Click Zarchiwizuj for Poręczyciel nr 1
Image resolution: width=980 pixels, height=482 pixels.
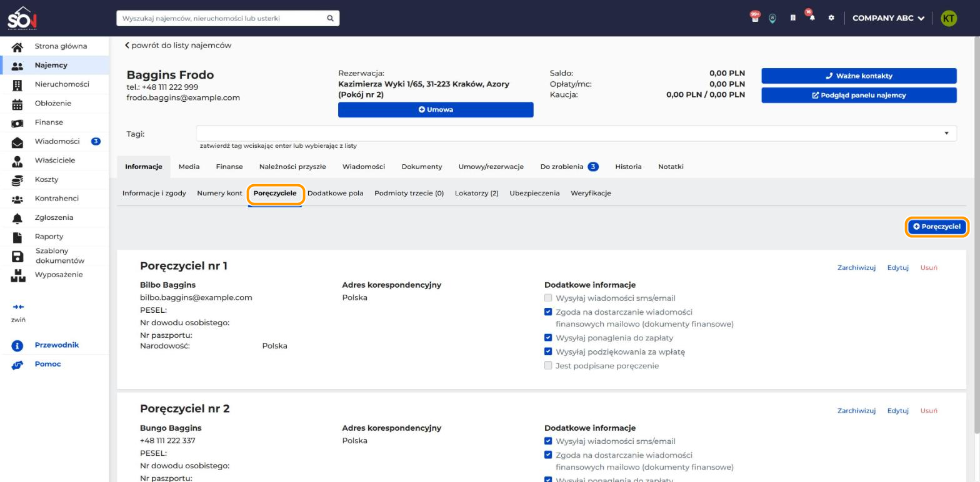[x=856, y=268]
